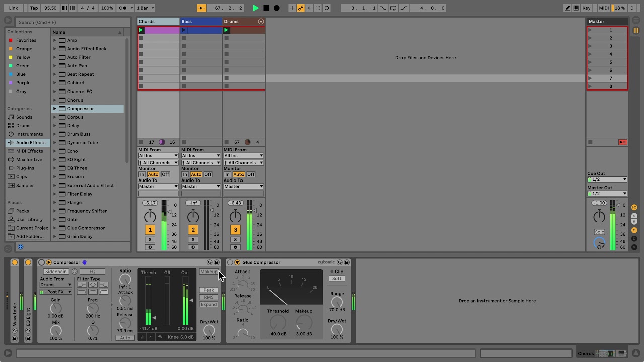Click the Compressor Ratio knob
The height and width of the screenshot is (362, 644).
coord(125,280)
